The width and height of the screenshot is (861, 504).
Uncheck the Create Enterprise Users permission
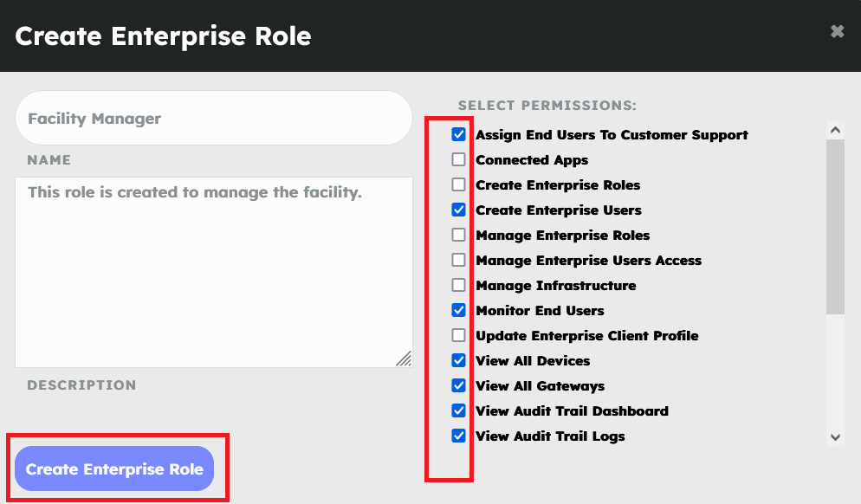[x=459, y=210]
